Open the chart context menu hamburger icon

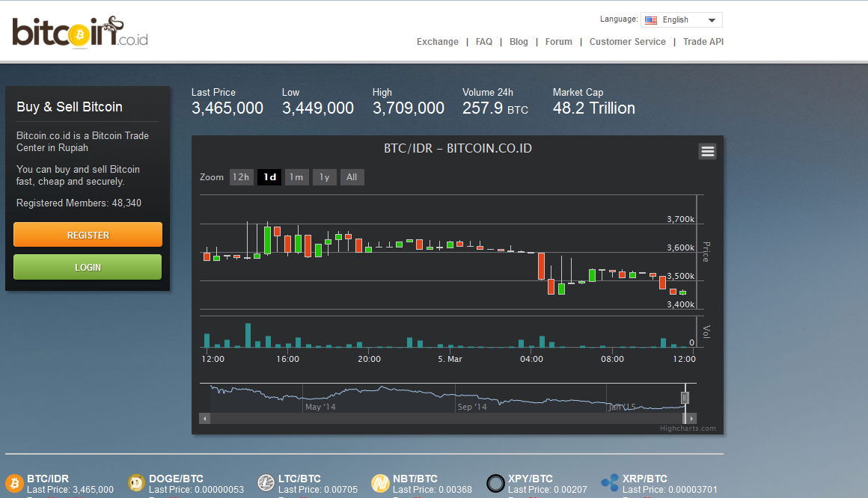pos(707,152)
